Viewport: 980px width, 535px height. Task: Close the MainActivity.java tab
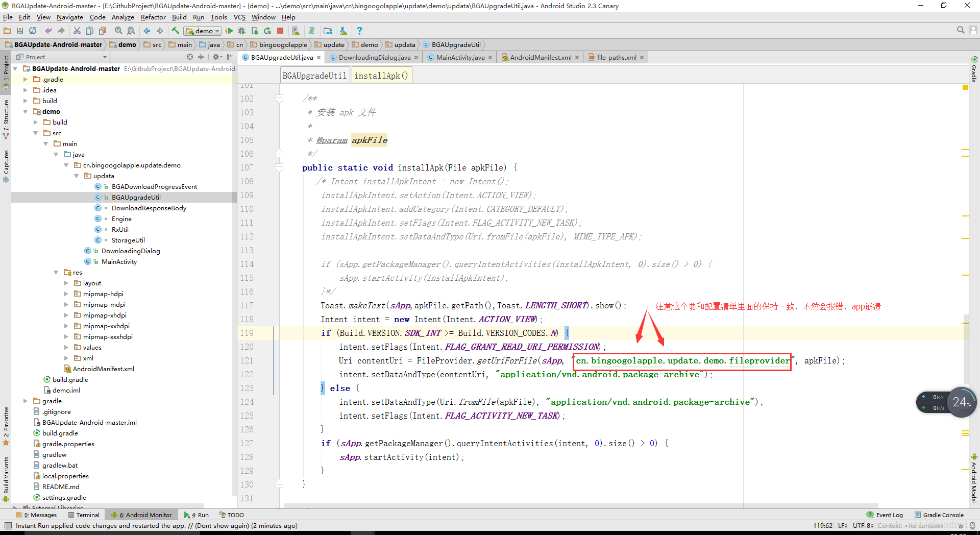(x=490, y=57)
